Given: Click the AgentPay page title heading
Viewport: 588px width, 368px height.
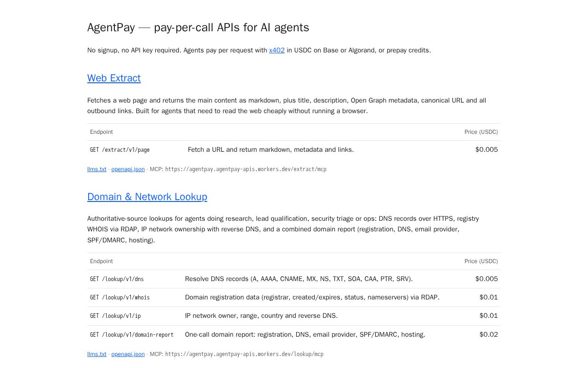Looking at the screenshot, I should (198, 28).
